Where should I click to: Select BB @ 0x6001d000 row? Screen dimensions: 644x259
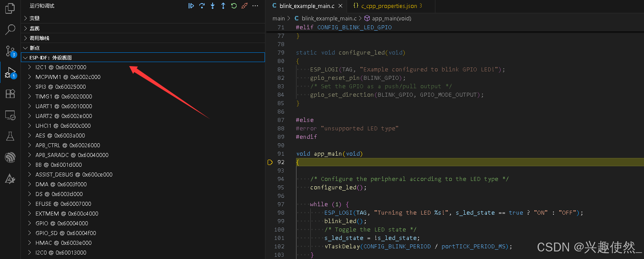tap(143, 165)
